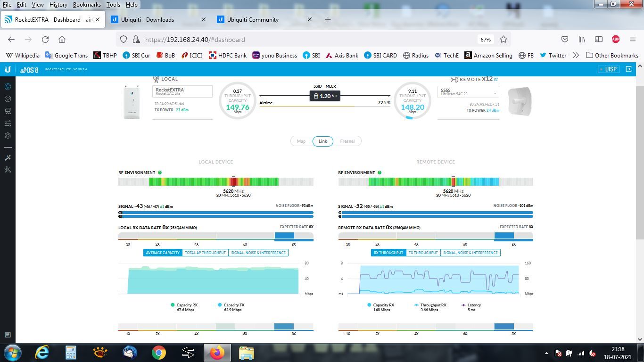Image resolution: width=644 pixels, height=362 pixels.
Task: Switch to Ubiquiti - Downloads browser tab
Action: click(x=159, y=20)
